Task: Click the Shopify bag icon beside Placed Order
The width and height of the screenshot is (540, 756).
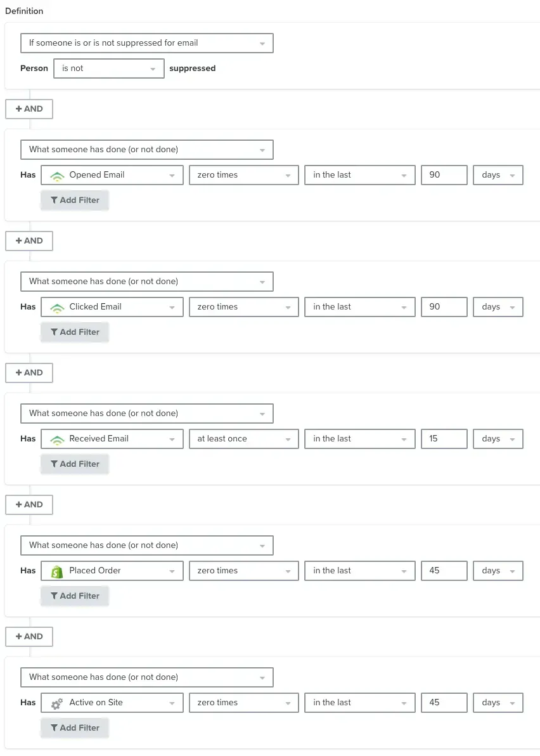Action: pos(57,571)
